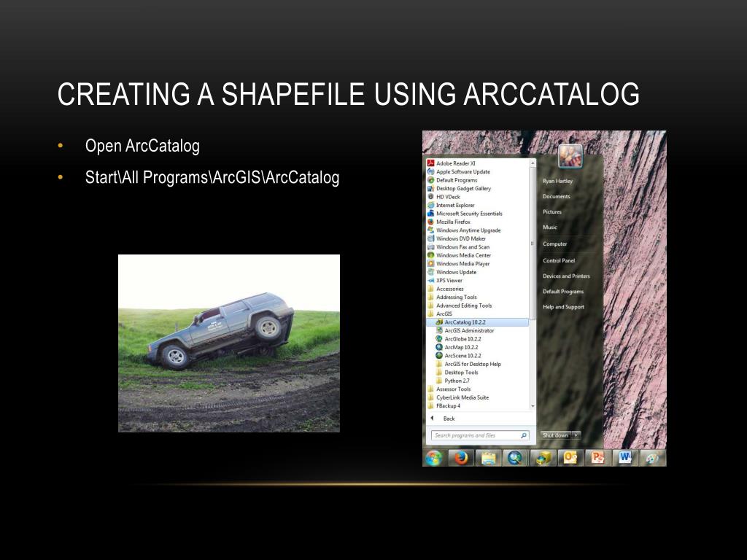Open Adobe Reader XI from the program list

(452, 163)
